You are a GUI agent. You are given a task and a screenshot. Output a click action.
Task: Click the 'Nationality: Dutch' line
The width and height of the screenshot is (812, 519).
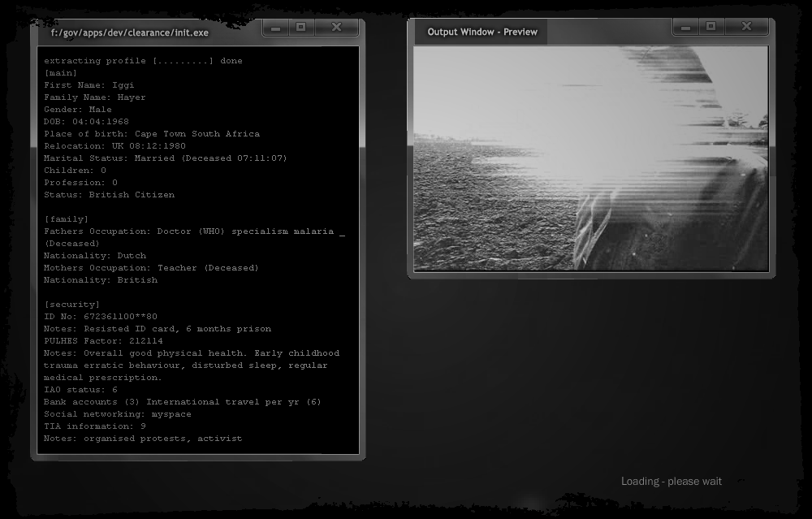(x=95, y=256)
